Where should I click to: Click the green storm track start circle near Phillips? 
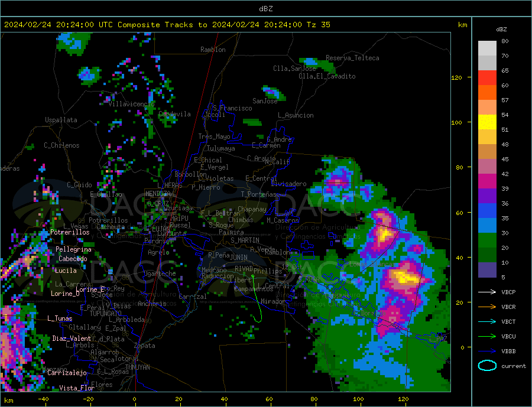pos(253,276)
